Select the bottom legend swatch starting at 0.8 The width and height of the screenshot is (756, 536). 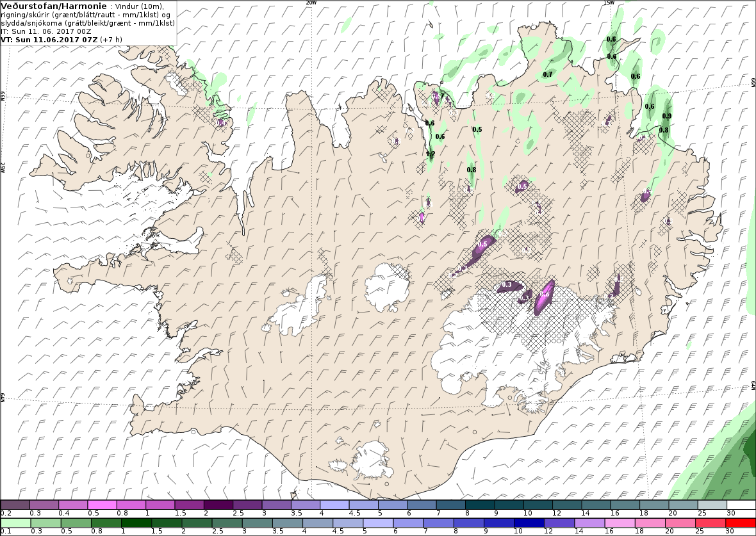tap(106, 523)
